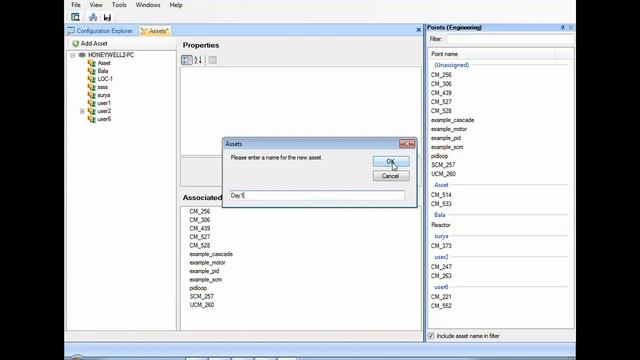The width and height of the screenshot is (640, 360).
Task: Click the icon of the user2 tree node
Action: [91, 111]
